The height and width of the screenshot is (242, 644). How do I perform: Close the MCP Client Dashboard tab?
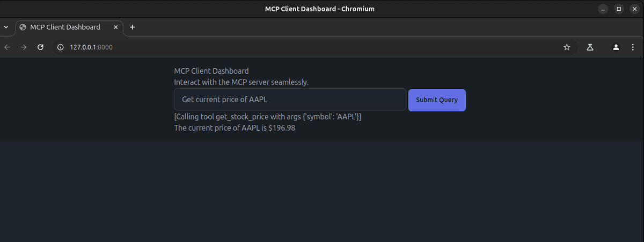pos(115,27)
